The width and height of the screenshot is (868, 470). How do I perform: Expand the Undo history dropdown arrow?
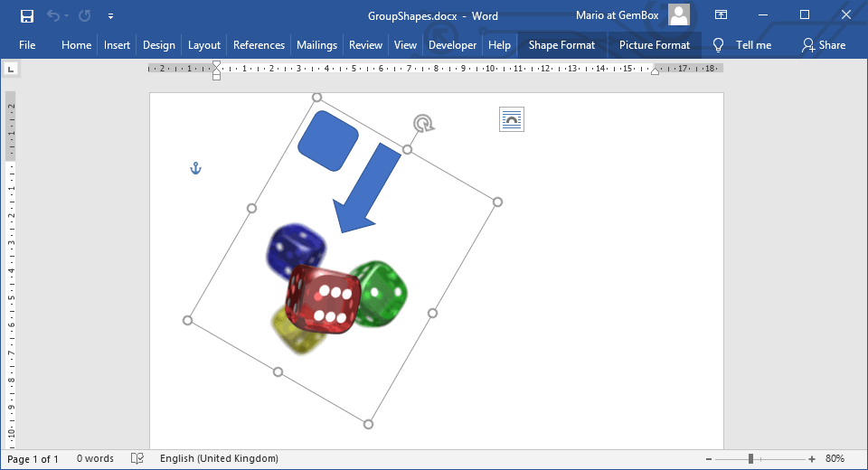pos(68,16)
